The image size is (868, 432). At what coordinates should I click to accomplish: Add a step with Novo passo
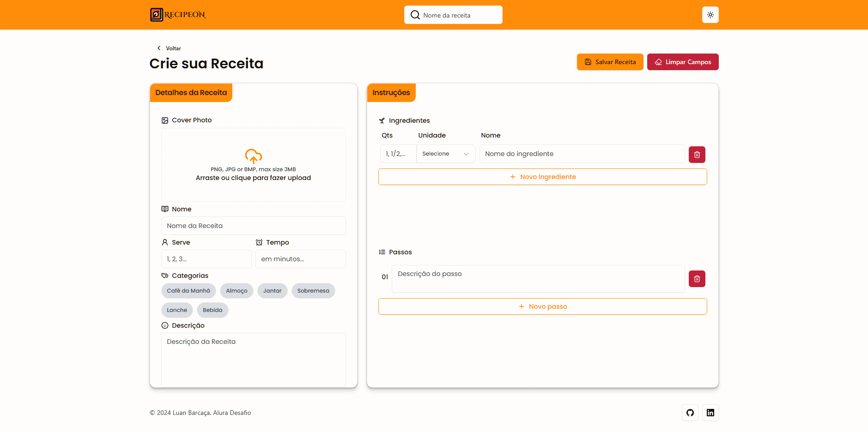(542, 306)
